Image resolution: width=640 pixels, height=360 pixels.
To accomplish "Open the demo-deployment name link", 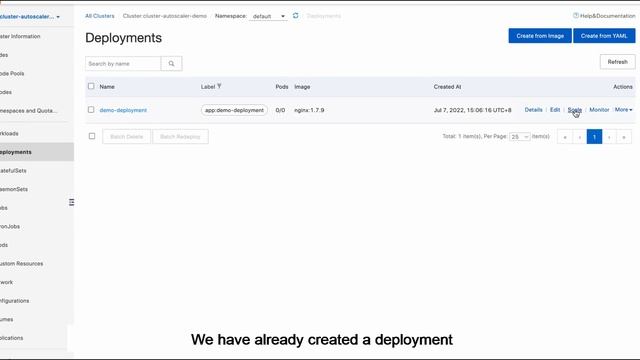I will pos(123,110).
